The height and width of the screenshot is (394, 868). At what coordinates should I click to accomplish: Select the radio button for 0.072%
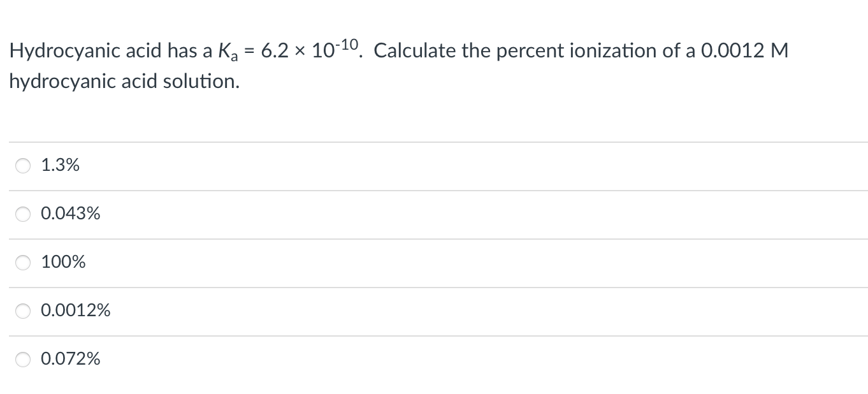(23, 359)
